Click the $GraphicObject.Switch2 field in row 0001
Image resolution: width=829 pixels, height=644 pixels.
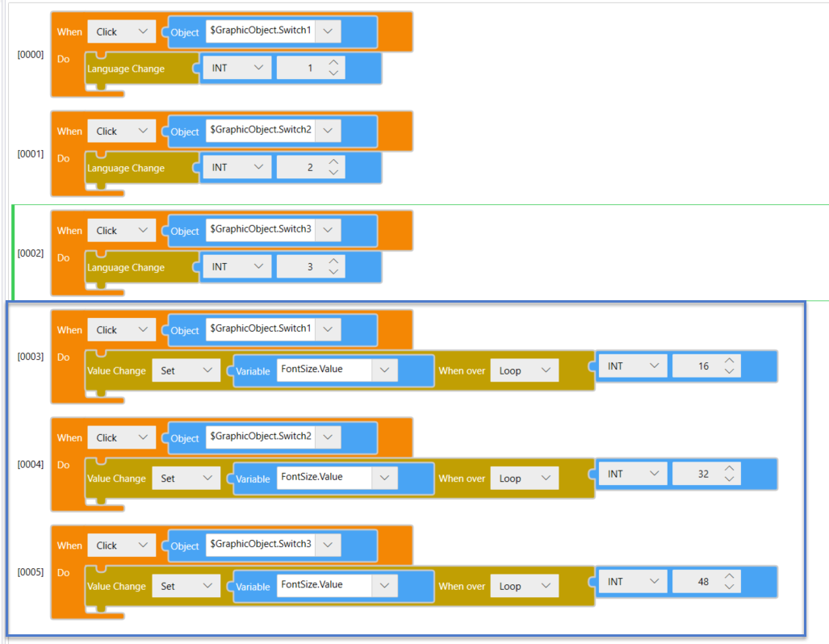tap(261, 131)
